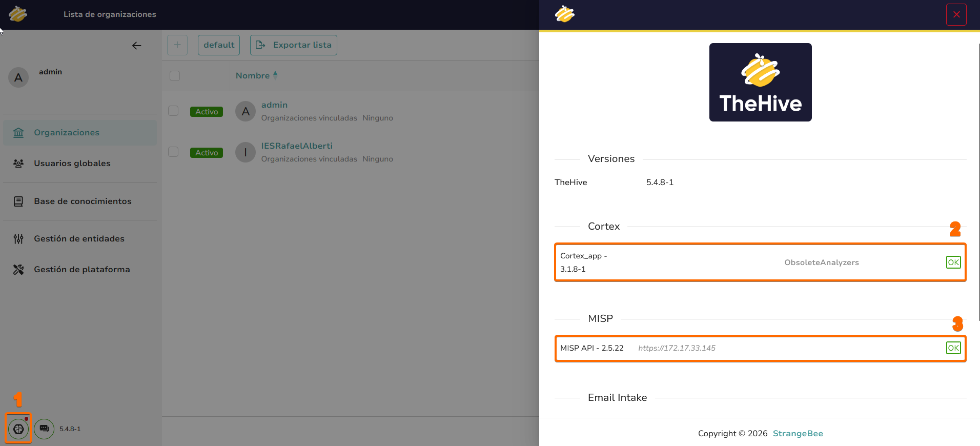Click Lista de organizaciones page title

(x=110, y=14)
